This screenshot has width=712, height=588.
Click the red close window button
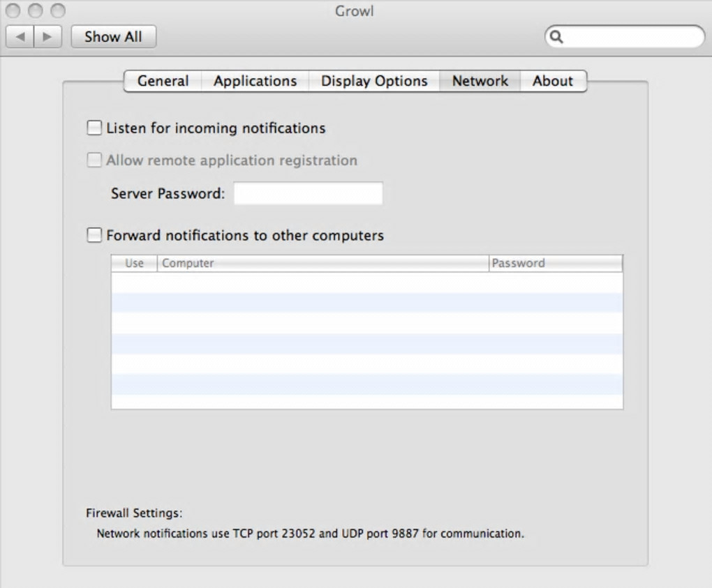click(x=14, y=11)
